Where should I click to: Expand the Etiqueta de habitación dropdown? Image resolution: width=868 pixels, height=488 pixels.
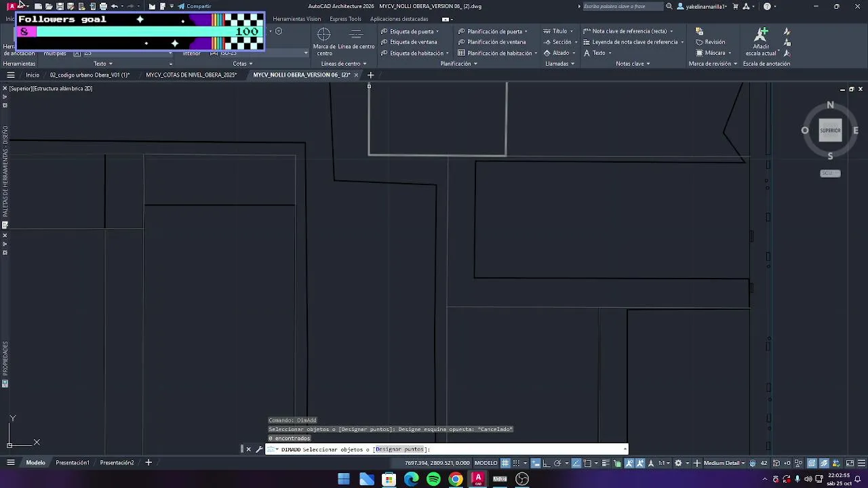point(448,53)
